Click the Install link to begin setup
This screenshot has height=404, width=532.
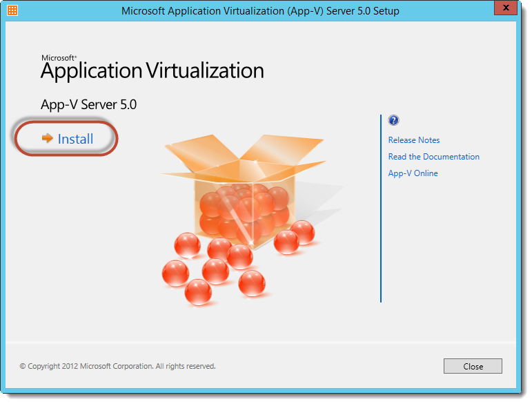tap(75, 139)
